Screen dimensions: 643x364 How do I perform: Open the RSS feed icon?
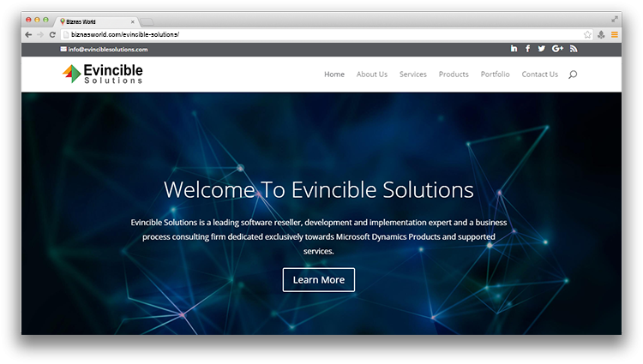pos(574,49)
